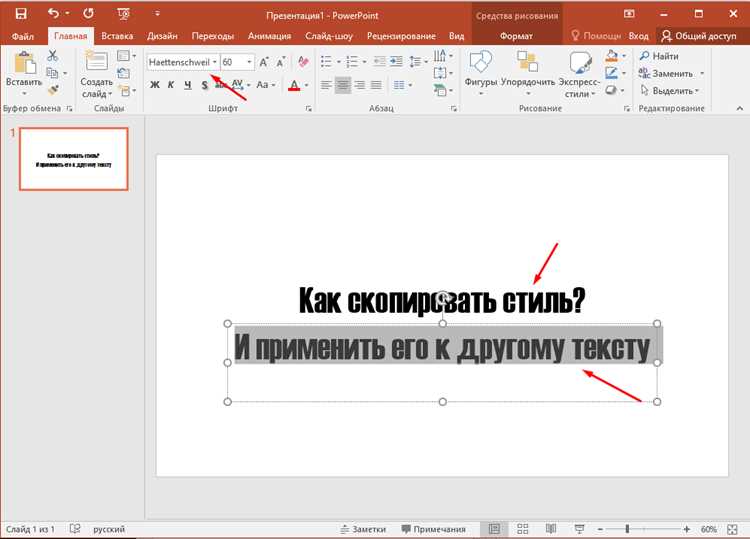
Task: Expand the font color arrow
Action: (x=307, y=85)
